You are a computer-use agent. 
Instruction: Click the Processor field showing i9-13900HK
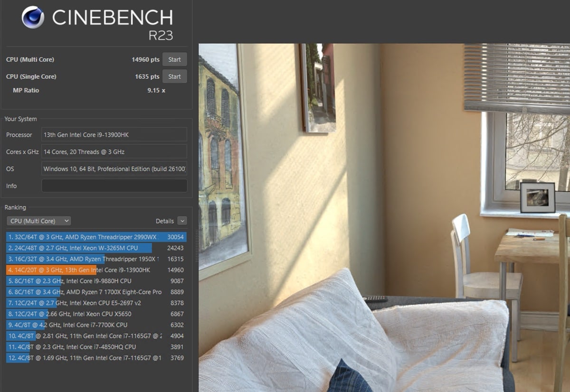point(114,135)
